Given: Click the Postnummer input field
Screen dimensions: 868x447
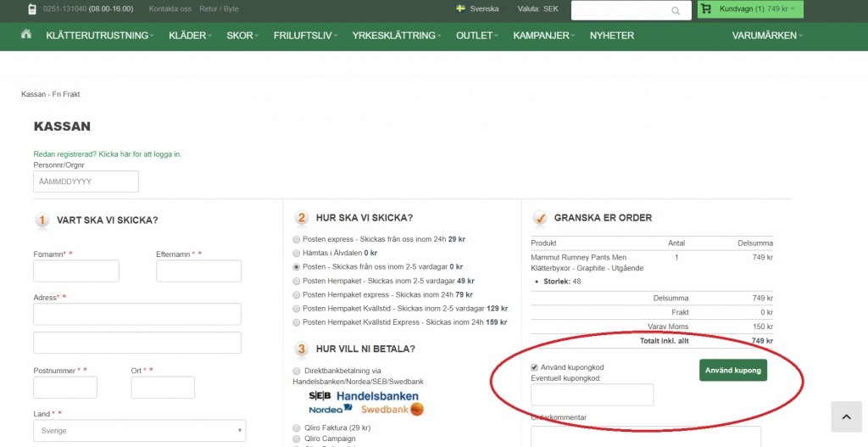Looking at the screenshot, I should pos(65,387).
